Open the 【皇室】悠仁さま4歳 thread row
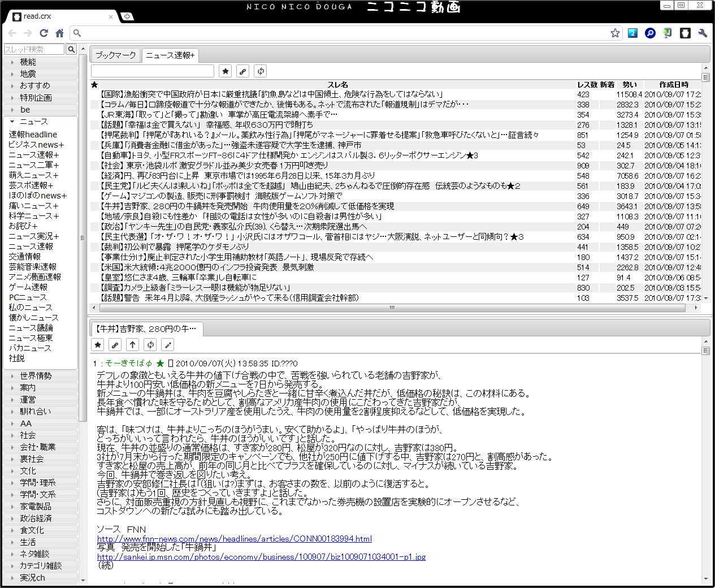Viewport: 715px width, 588px height. (396, 278)
